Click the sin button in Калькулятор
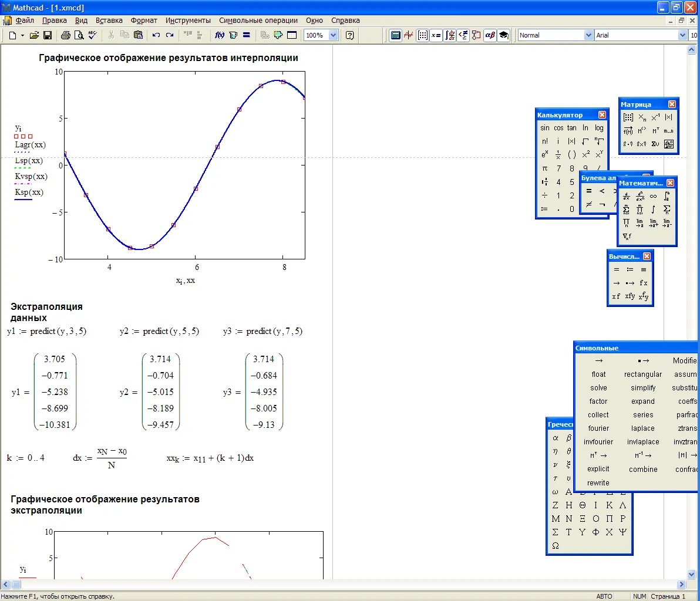Viewport: 700px width, 601px height. tap(545, 128)
